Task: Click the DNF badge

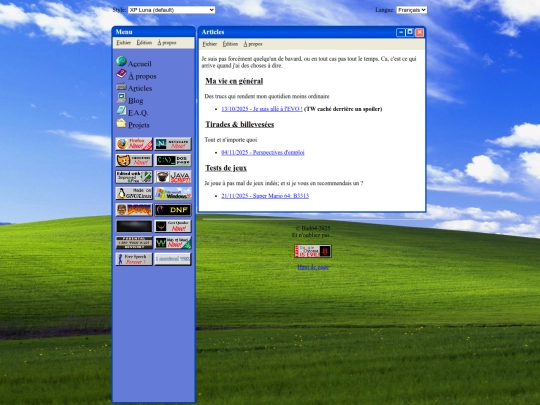Action: (x=173, y=210)
